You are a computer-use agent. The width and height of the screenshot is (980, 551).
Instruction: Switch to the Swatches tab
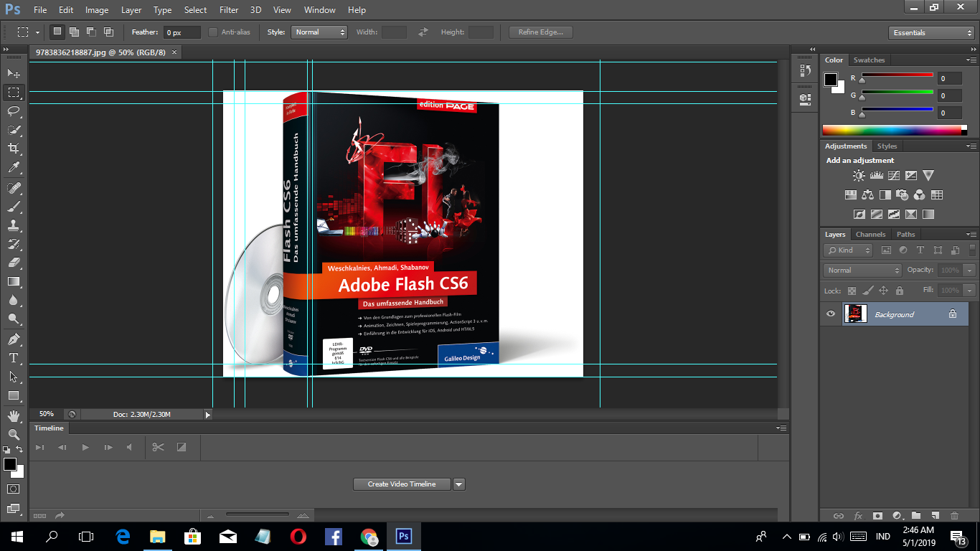coord(869,60)
